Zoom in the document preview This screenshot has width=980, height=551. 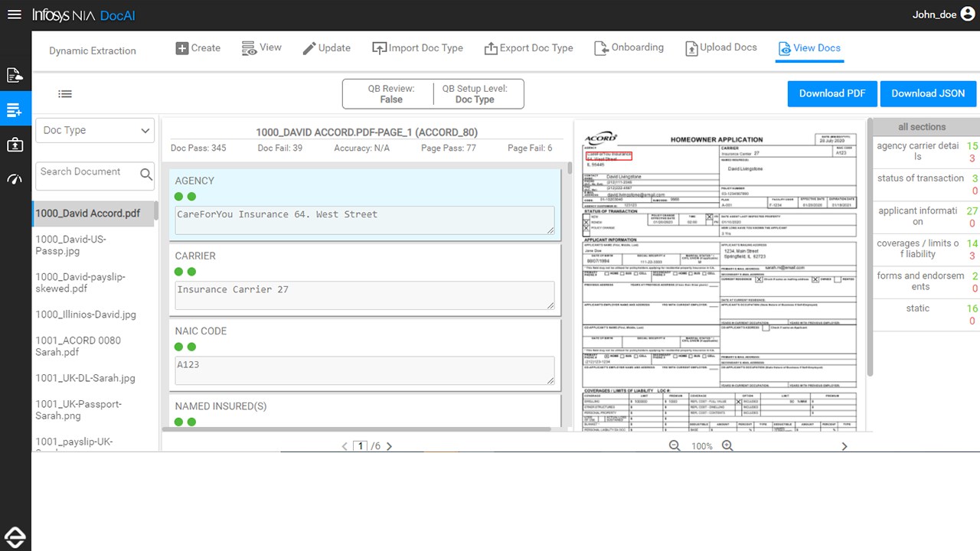[727, 446]
